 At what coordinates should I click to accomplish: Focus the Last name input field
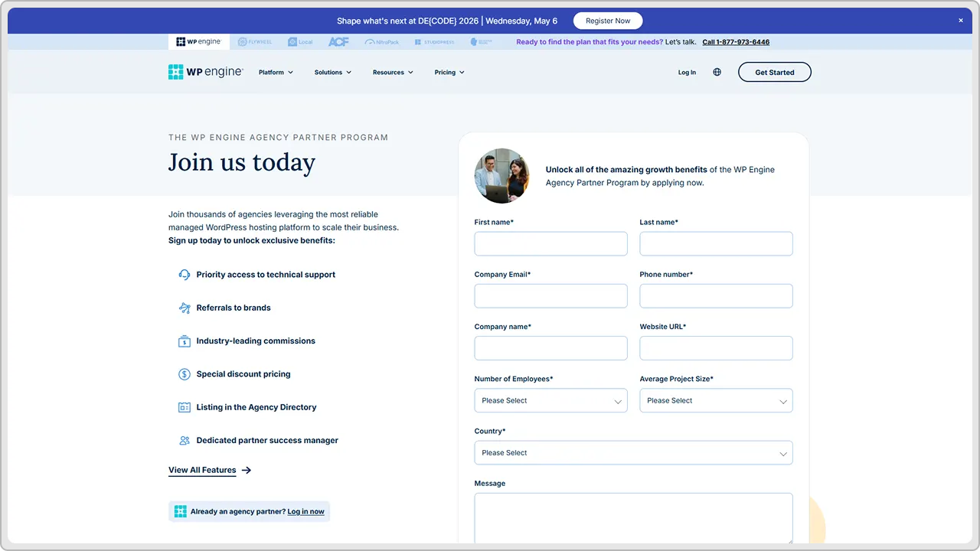(x=717, y=244)
